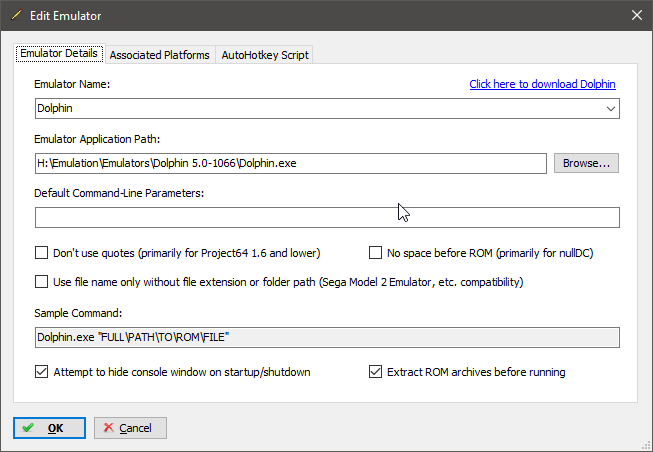Close the Edit Emulator dialog
The height and width of the screenshot is (452, 653).
[636, 15]
